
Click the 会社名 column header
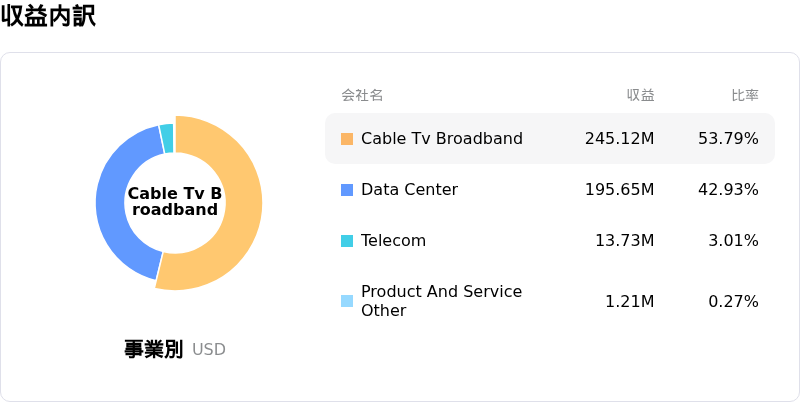pos(362,95)
